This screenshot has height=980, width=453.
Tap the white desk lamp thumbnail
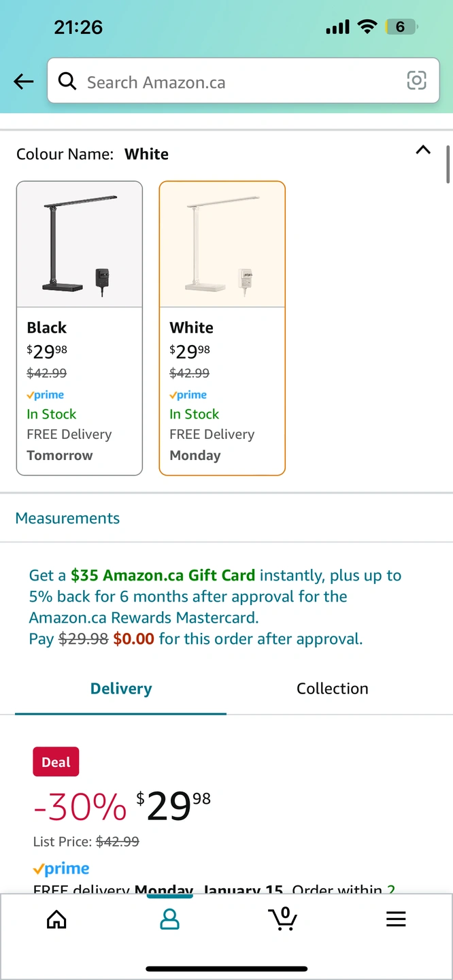(x=222, y=244)
